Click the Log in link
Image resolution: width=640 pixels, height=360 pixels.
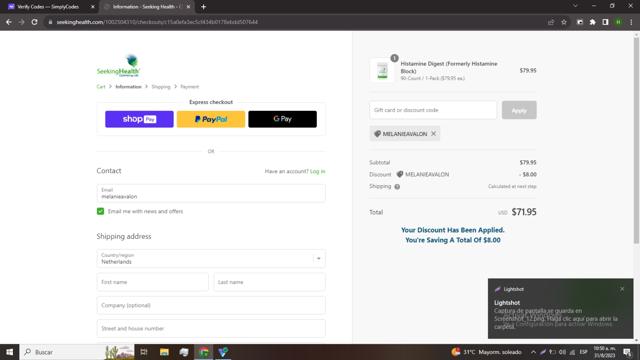(x=318, y=171)
